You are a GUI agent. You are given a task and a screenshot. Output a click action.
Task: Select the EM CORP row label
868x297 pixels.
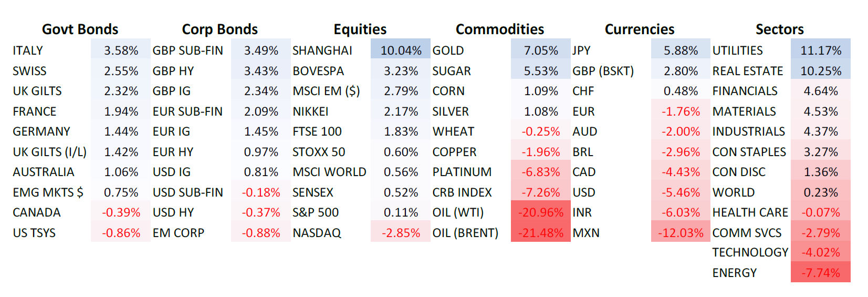178,233
